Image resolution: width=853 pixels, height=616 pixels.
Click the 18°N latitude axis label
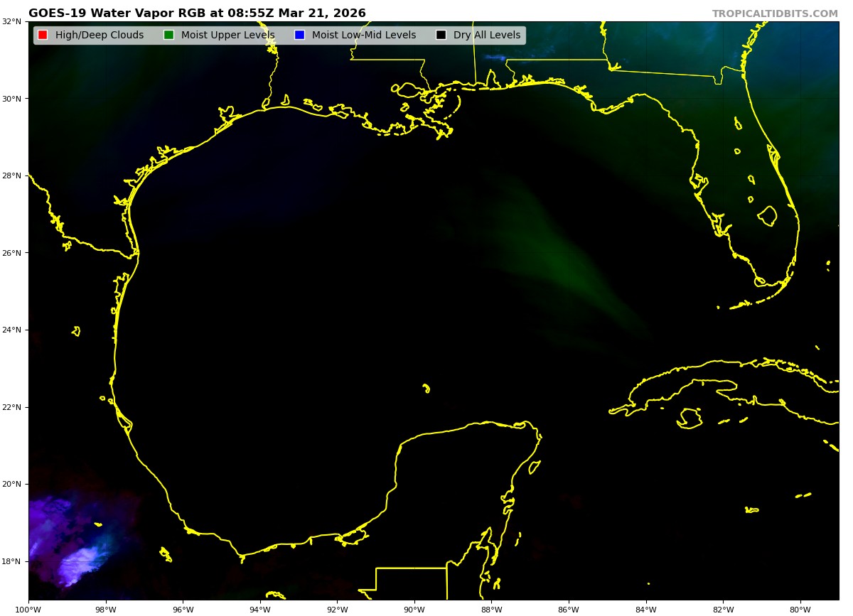[x=11, y=561]
